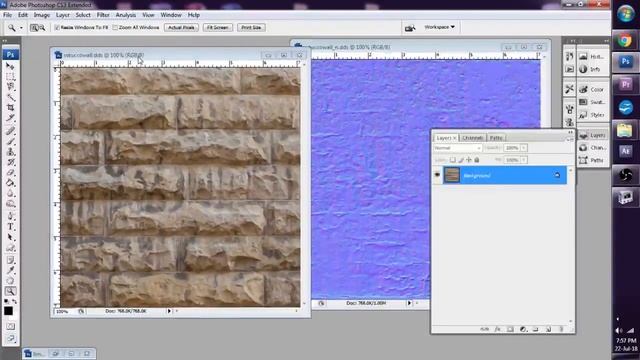Viewport: 640px width, 360px height.
Task: Toggle lock transparent pixels
Action: (453, 160)
